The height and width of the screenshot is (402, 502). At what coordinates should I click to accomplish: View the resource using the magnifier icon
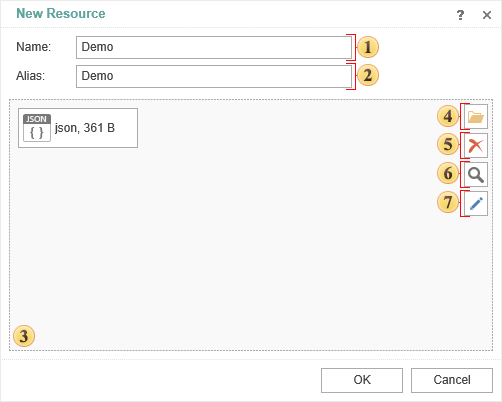tap(476, 175)
